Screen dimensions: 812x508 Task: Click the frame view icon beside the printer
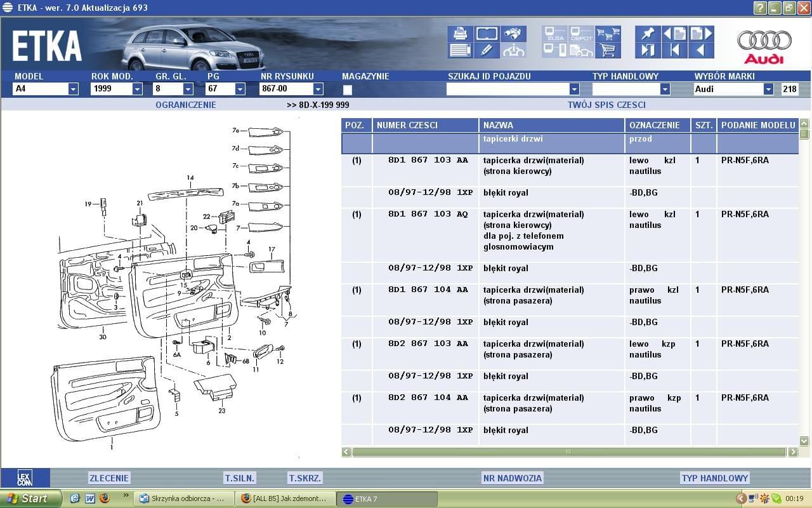coord(487,34)
